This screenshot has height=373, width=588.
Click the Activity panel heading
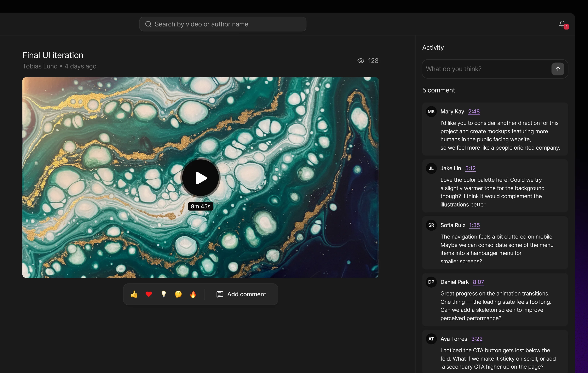[x=433, y=47]
